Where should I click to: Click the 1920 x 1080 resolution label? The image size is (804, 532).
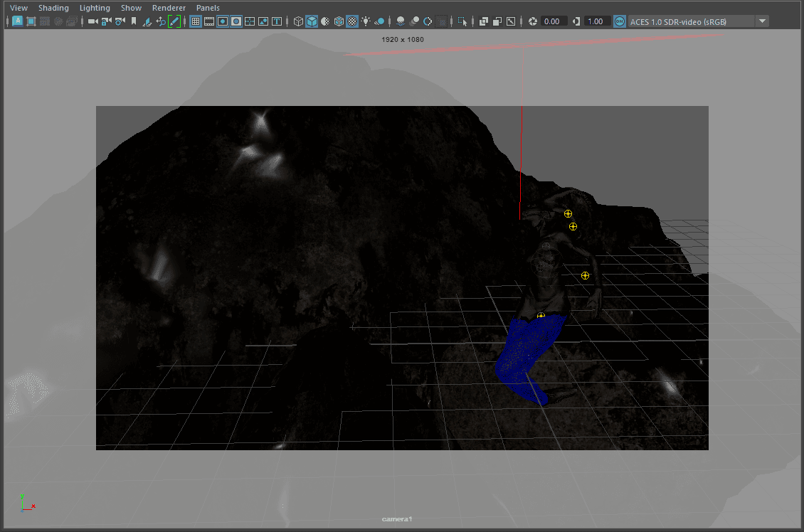(x=403, y=39)
